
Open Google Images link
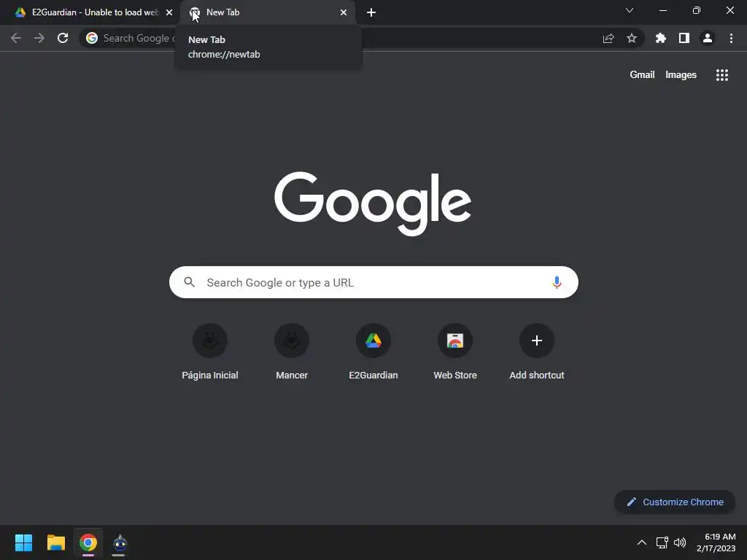point(681,75)
